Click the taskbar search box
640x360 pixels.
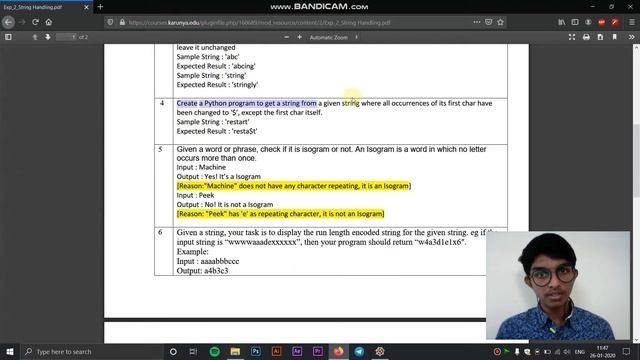coord(91,351)
